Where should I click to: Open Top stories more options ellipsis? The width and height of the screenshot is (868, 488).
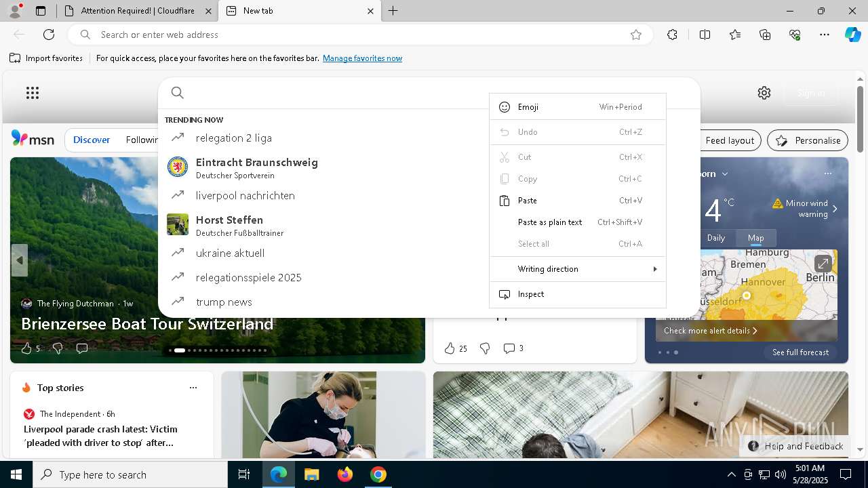[193, 388]
